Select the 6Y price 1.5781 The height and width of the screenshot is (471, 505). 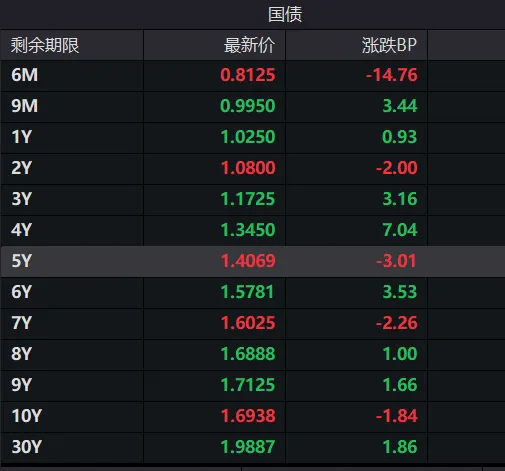(247, 292)
